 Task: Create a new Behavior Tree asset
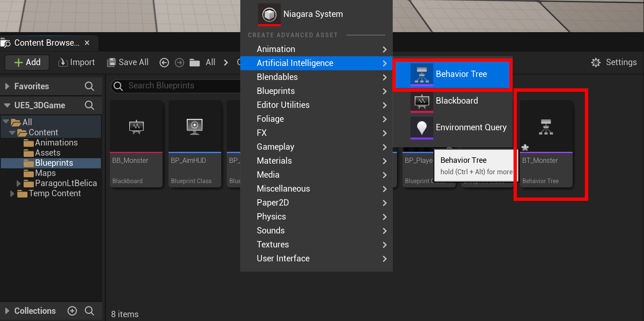pos(452,74)
